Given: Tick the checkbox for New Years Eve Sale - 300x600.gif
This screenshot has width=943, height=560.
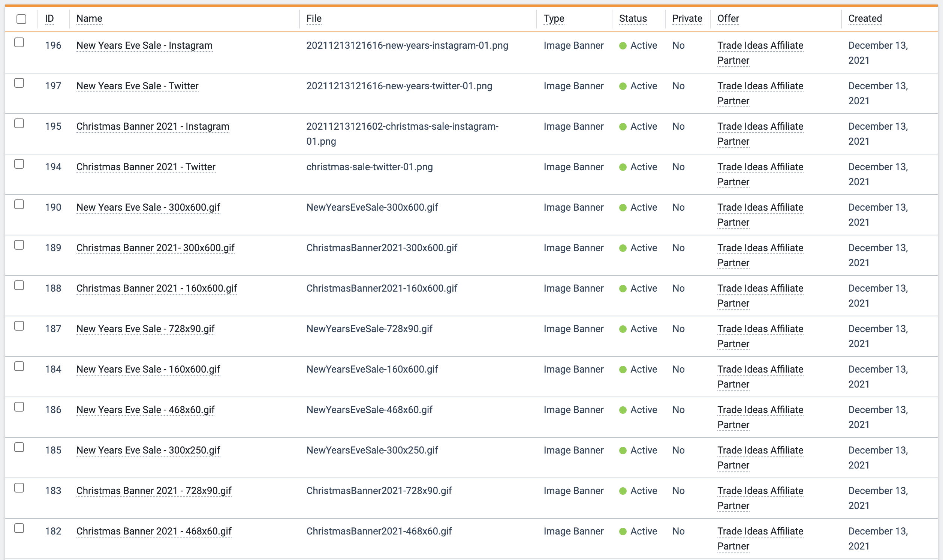Looking at the screenshot, I should (19, 204).
